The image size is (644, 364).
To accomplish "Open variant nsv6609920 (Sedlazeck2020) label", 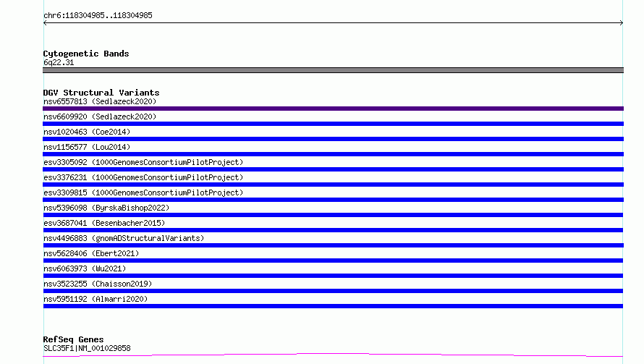I will click(x=100, y=117).
